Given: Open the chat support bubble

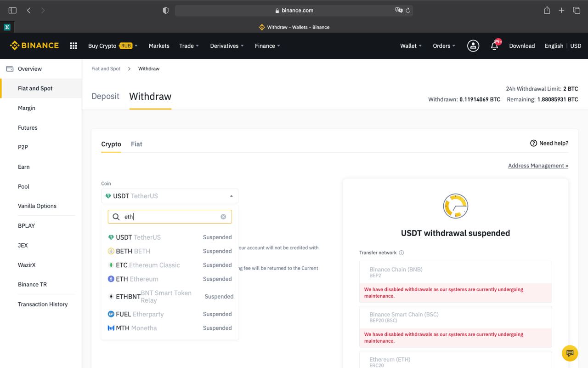Looking at the screenshot, I should (x=570, y=353).
